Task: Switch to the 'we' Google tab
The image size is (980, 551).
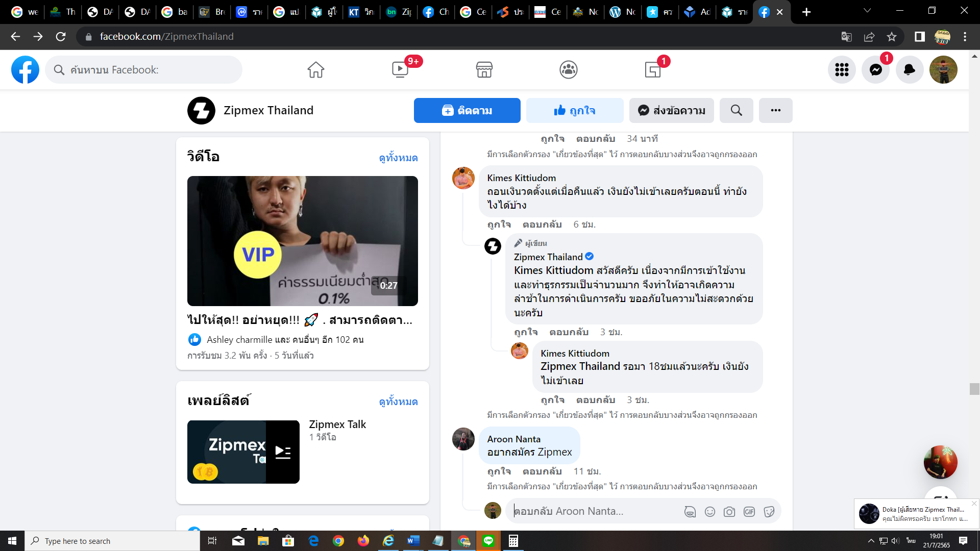Action: click(x=25, y=12)
